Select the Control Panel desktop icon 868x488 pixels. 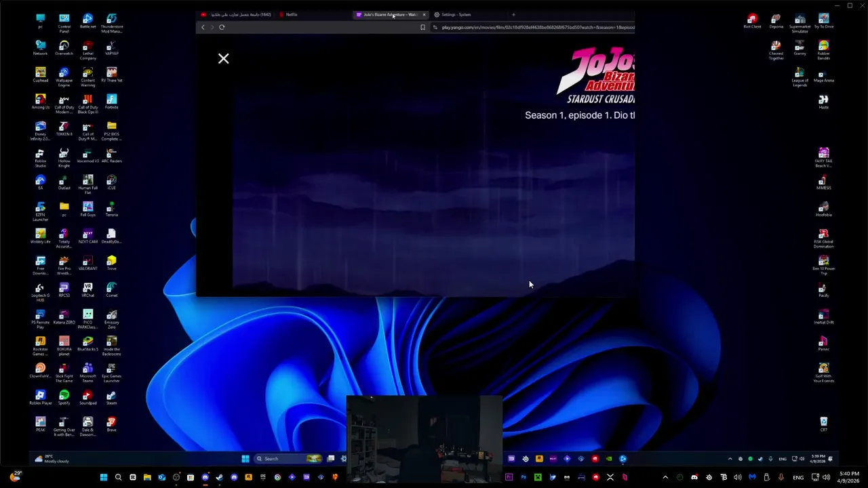64,23
